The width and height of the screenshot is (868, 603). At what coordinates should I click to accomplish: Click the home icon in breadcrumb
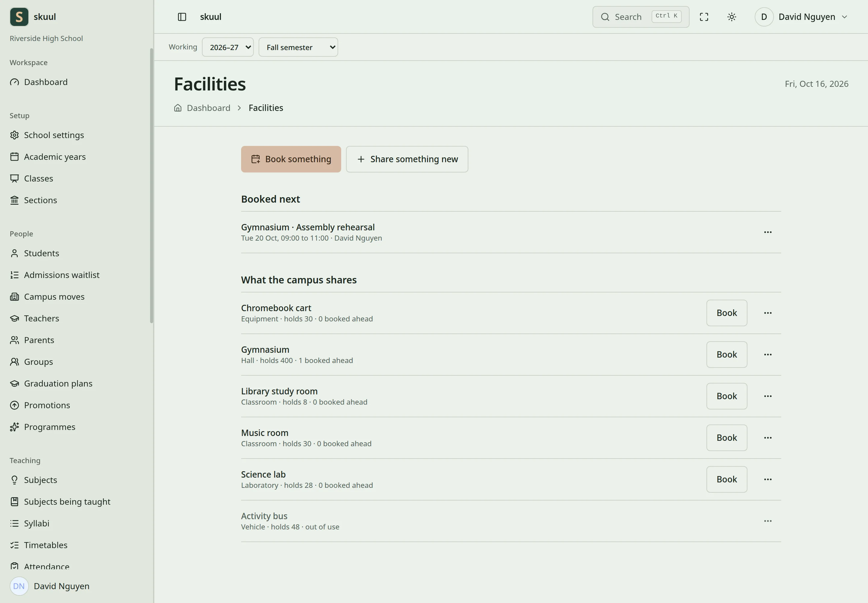click(x=178, y=108)
